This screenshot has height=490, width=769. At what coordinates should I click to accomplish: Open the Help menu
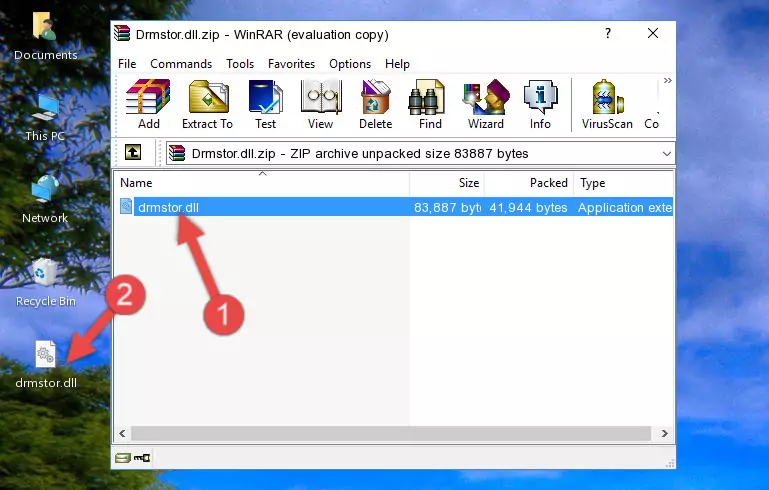pyautogui.click(x=397, y=64)
